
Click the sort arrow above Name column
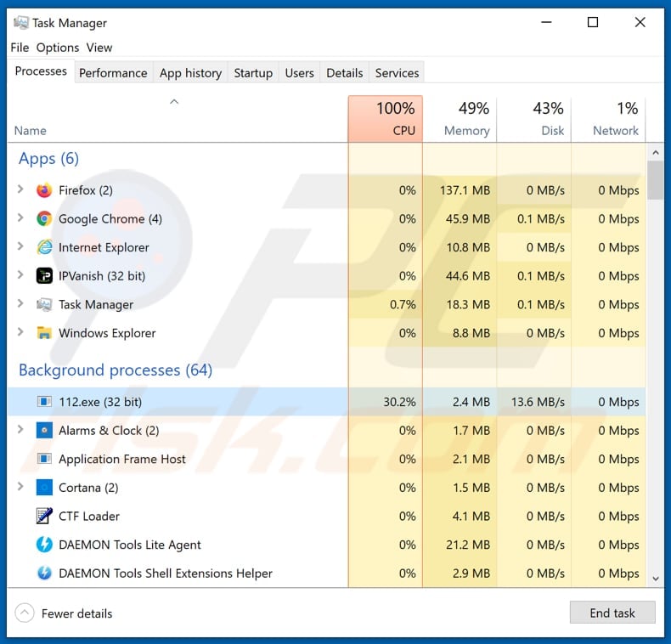pos(174,102)
